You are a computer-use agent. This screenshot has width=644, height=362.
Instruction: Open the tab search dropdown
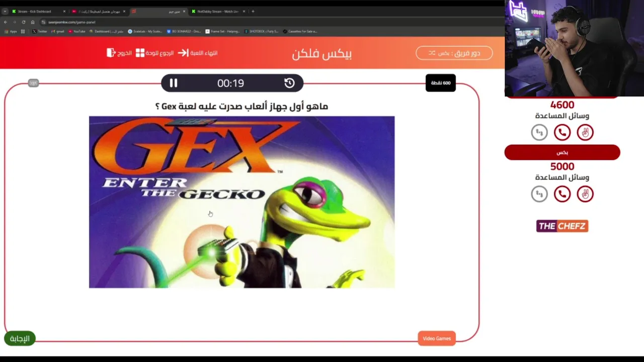5,11
